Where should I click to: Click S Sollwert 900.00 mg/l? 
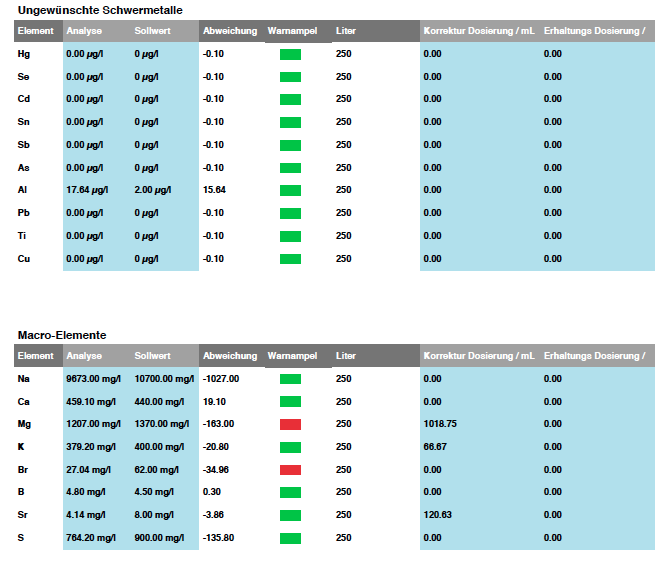pyautogui.click(x=159, y=538)
